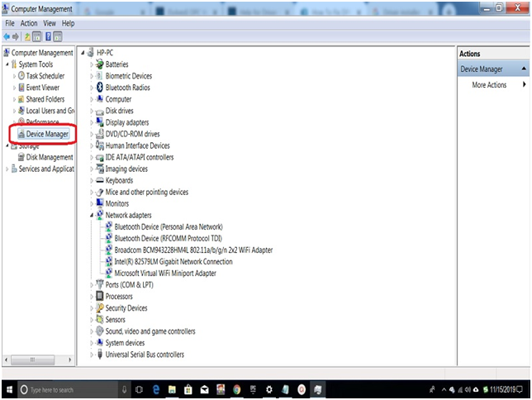Open Windows Start button on taskbar
532x400 pixels.
pos(9,389)
